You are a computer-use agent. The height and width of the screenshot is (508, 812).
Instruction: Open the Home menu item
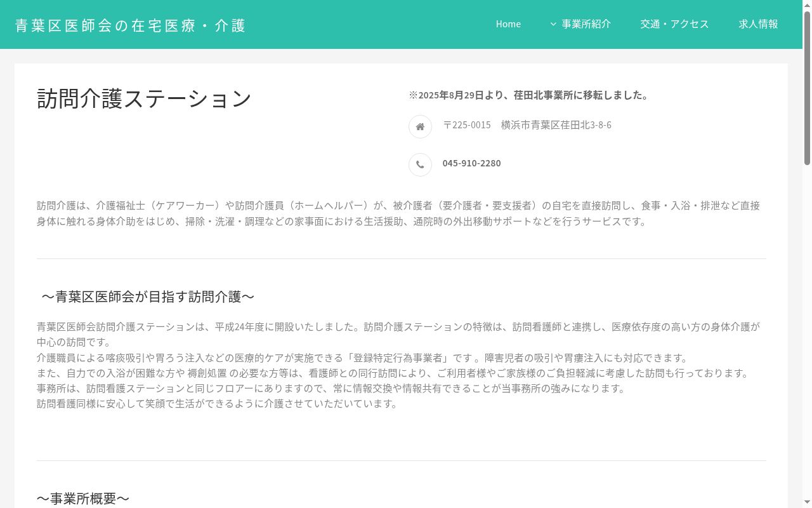(508, 24)
